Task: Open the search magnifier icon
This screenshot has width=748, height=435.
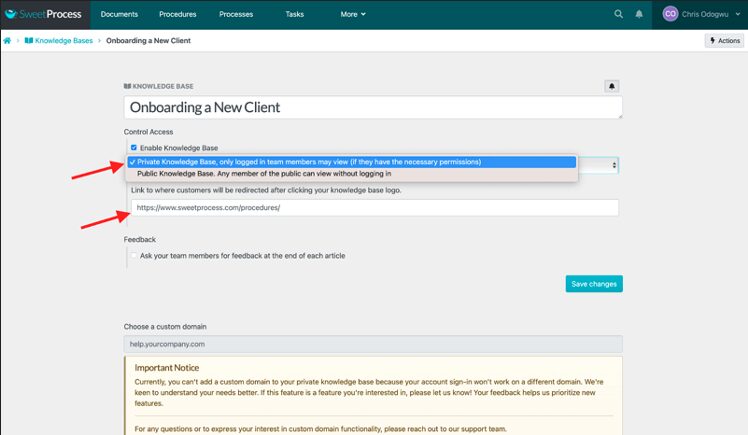Action: click(x=618, y=14)
